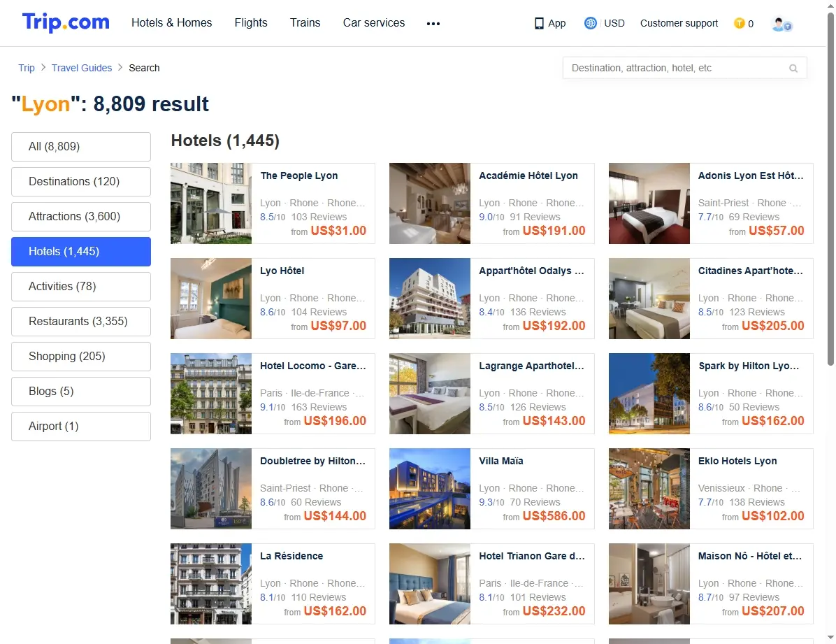Open the Car services menu
836x644 pixels.
tap(374, 23)
